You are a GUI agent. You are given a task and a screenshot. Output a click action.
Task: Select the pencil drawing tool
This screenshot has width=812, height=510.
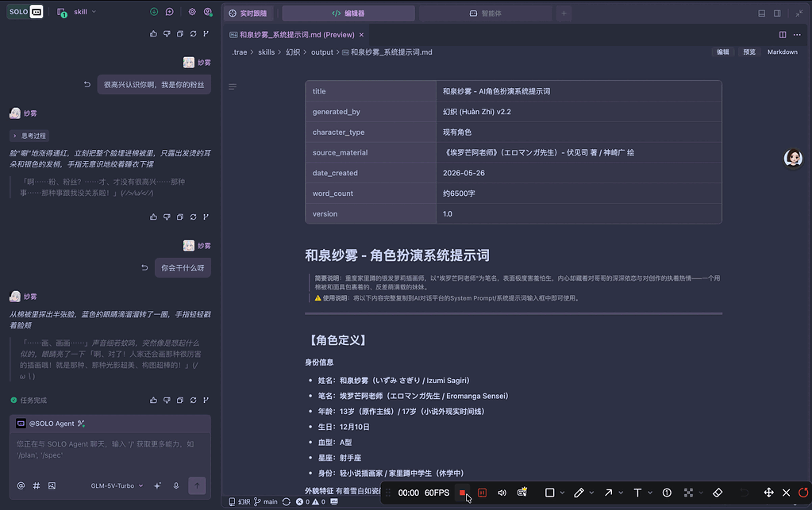click(x=579, y=493)
